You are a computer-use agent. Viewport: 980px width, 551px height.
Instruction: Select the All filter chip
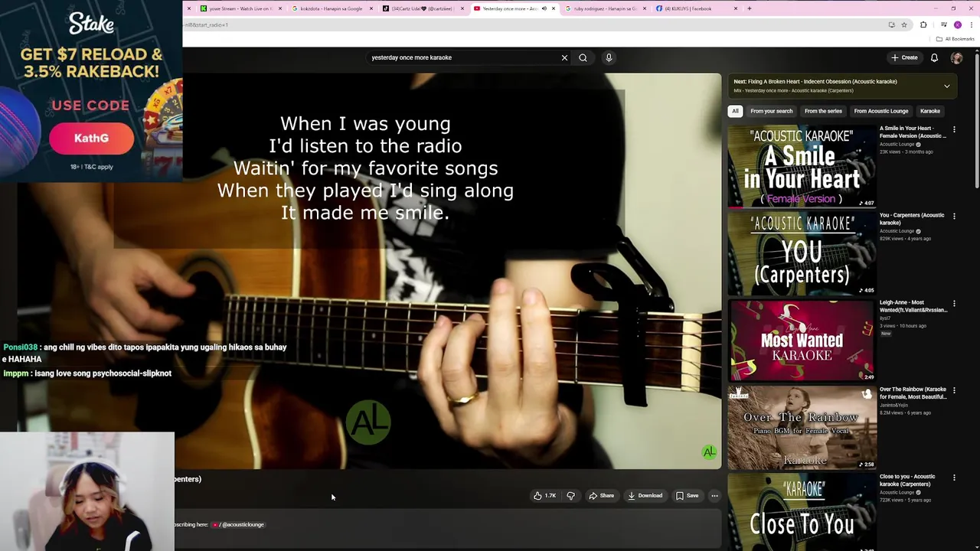tap(735, 111)
